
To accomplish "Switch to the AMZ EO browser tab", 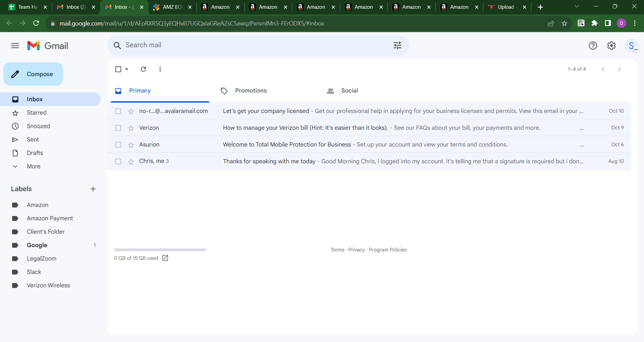I will point(172,7).
